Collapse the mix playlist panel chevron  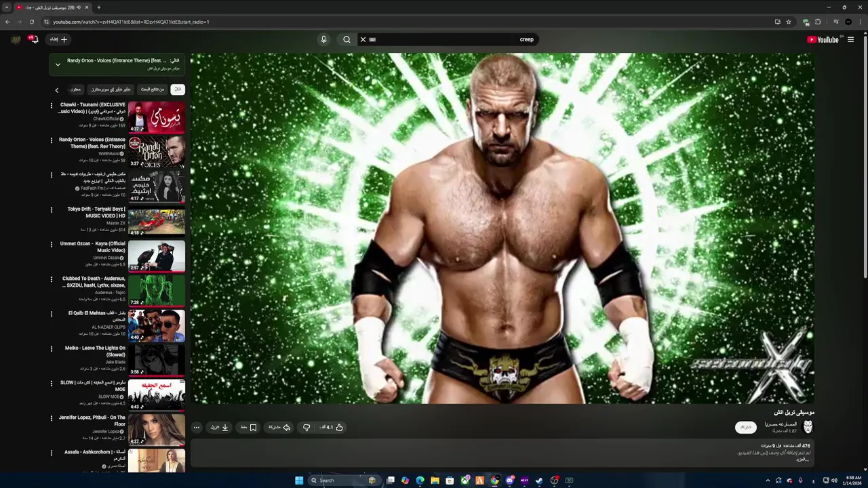click(x=58, y=64)
